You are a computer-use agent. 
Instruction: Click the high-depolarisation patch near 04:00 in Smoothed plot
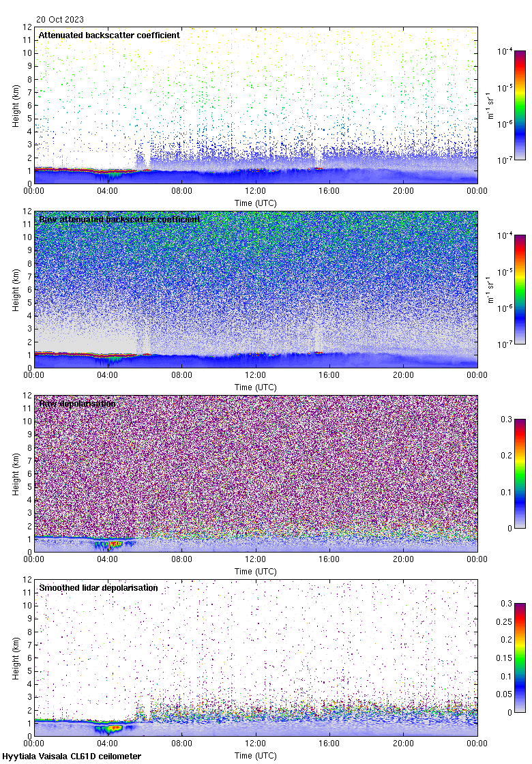click(108, 728)
